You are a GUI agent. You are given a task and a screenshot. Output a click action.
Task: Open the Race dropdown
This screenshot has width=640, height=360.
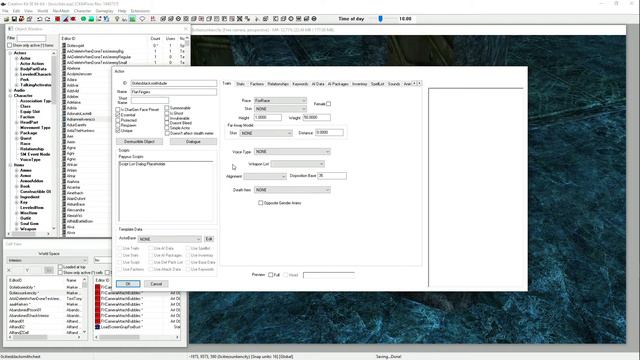(280, 100)
